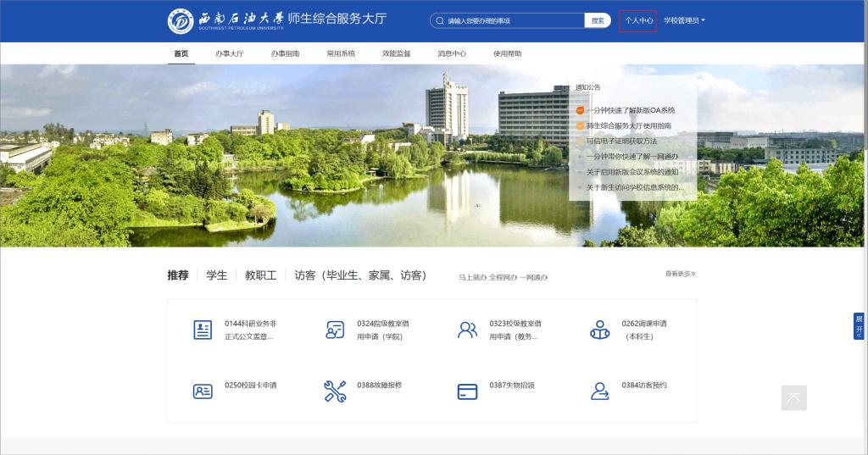This screenshot has height=455, width=868.
Task: Click the 0323校级教室借用申请 text label
Action: pyautogui.click(x=515, y=330)
